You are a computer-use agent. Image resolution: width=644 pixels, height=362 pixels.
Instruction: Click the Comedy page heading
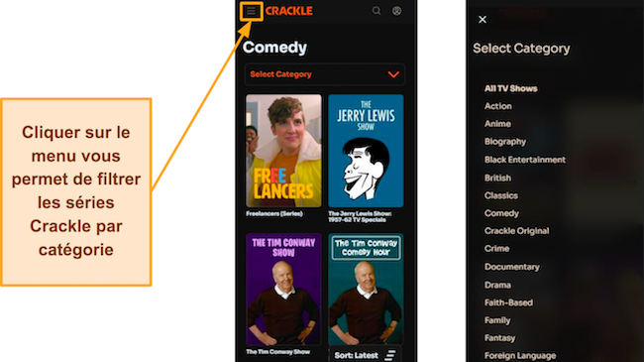click(x=274, y=48)
